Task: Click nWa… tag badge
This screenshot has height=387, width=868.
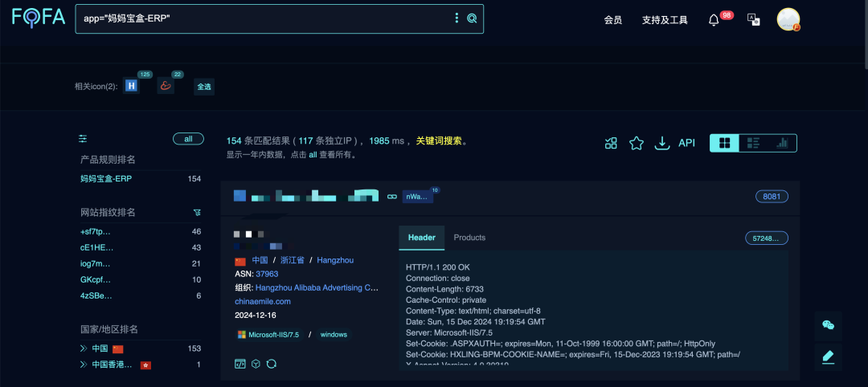Action: (x=417, y=196)
